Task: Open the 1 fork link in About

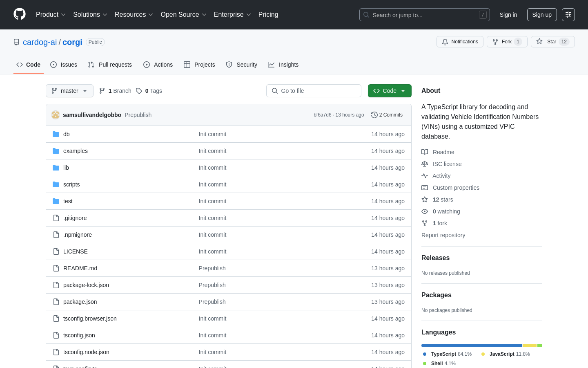Action: [x=440, y=223]
